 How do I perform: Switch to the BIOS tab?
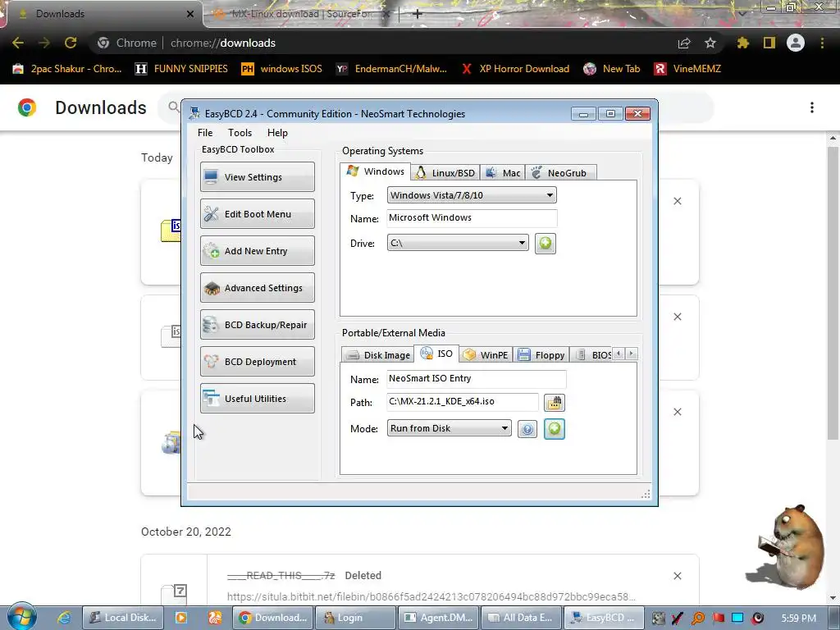pos(592,354)
